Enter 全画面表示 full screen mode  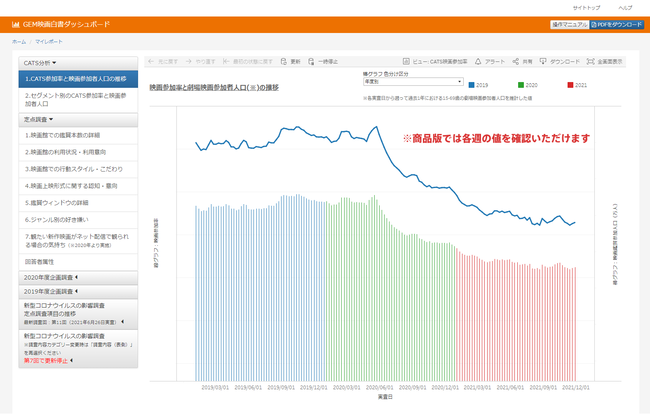click(x=590, y=61)
